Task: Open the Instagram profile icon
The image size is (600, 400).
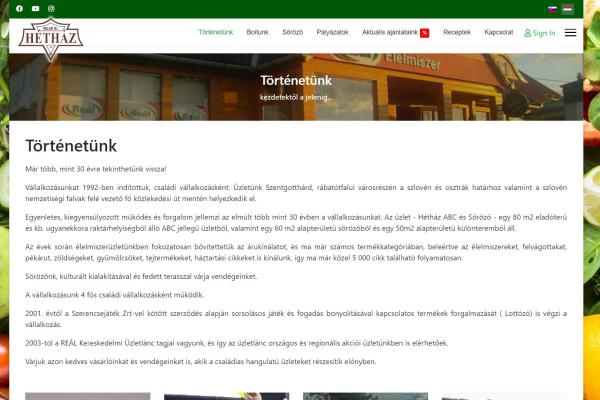Action: [52, 8]
